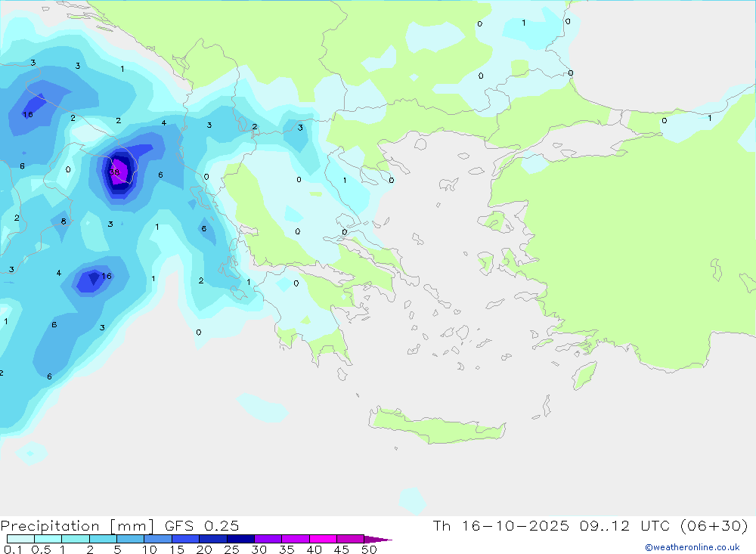Image resolution: width=756 pixels, height=554 pixels.
Task: Select the 40–45 mm magenta legend swatch
Action: (323, 539)
